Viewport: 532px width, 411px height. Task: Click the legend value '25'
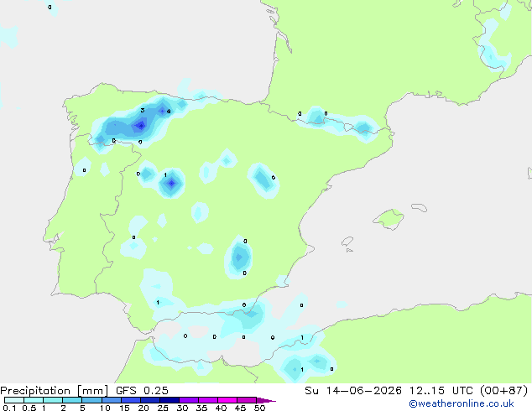pyautogui.click(x=163, y=408)
